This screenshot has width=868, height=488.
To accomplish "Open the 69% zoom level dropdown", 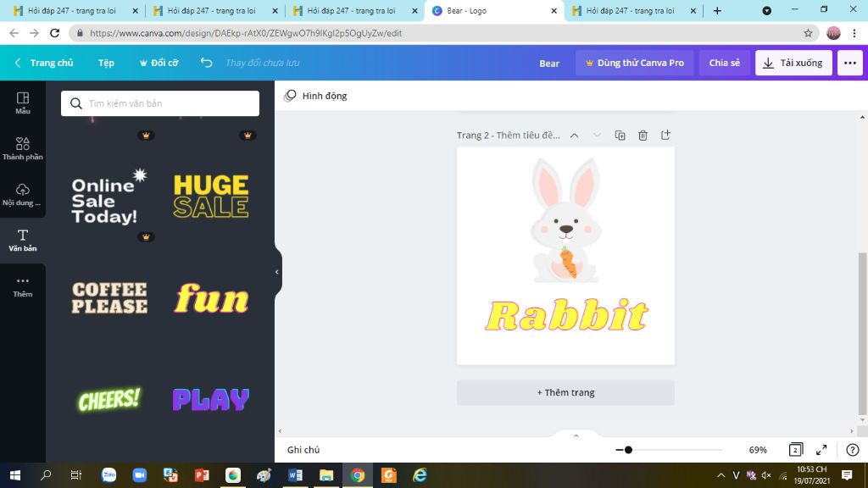I will (758, 450).
